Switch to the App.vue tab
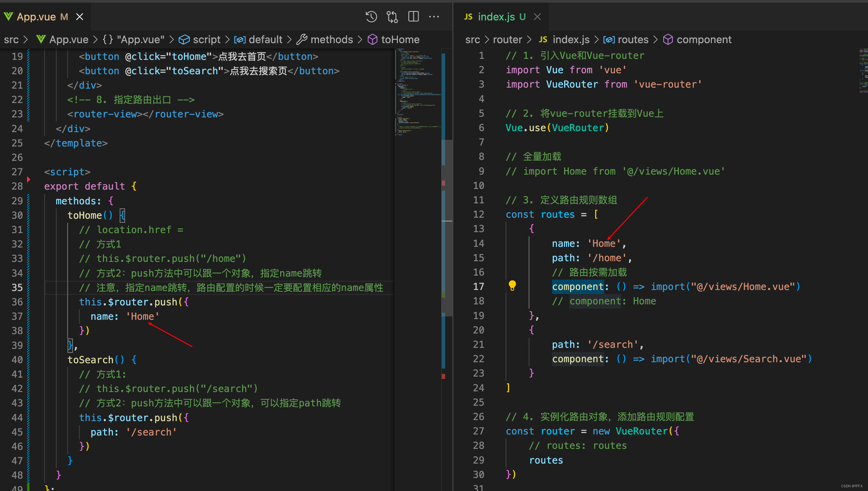Screen dimensions: 868x491 point(36,16)
